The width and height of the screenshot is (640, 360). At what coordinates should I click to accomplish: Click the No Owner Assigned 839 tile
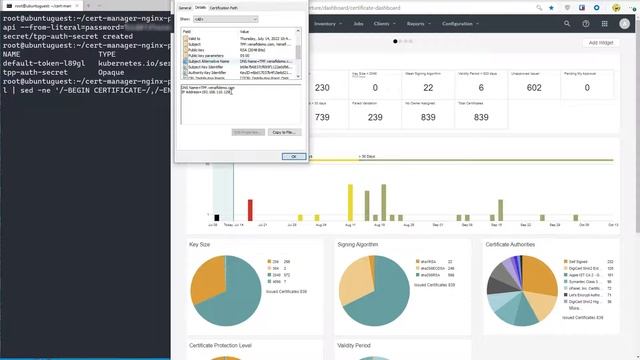coord(428,114)
